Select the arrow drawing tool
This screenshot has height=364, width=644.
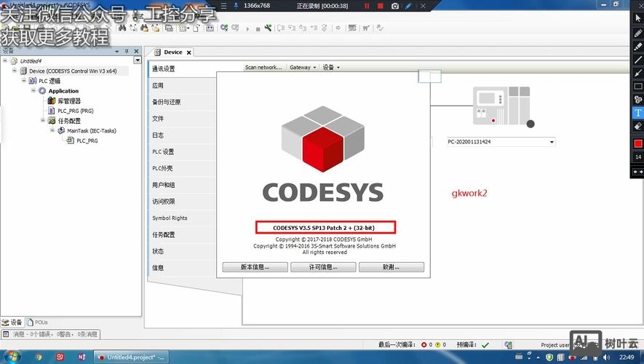point(638,73)
